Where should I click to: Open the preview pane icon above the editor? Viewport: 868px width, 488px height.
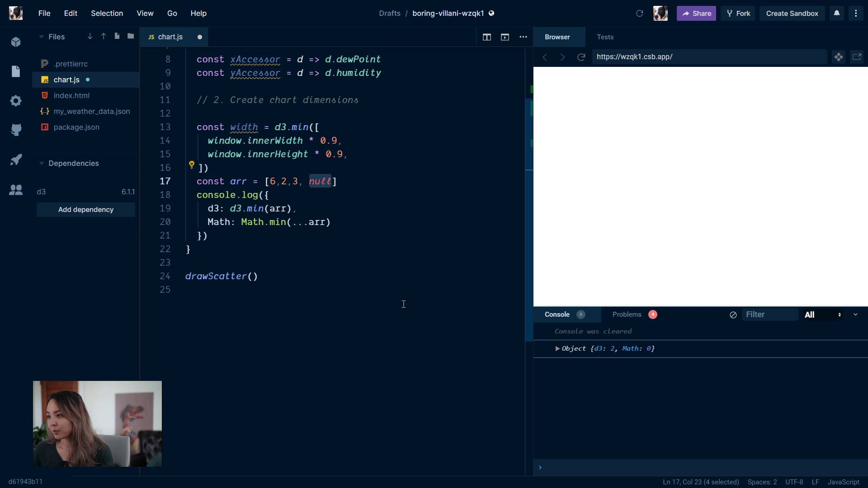[505, 38]
